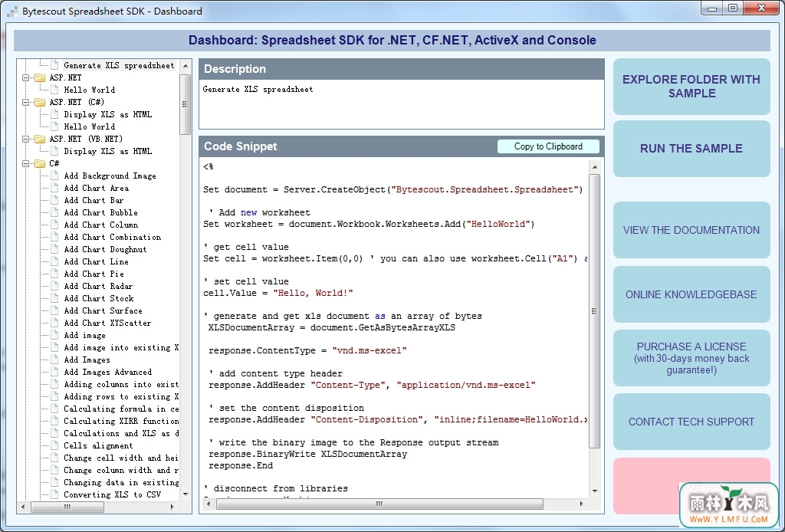Screen dimensions: 785x532
Task: Click the Add Chart Area file icon
Action: 54,188
